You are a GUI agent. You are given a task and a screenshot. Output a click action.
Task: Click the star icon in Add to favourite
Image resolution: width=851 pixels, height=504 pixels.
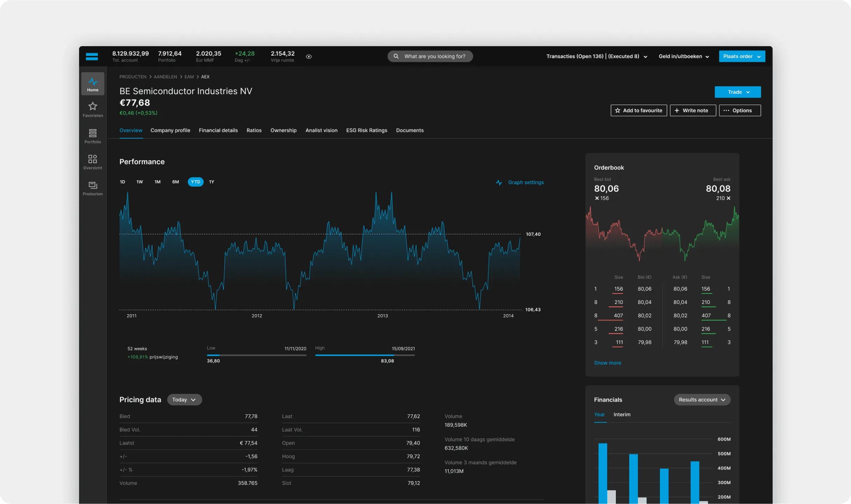pos(618,111)
